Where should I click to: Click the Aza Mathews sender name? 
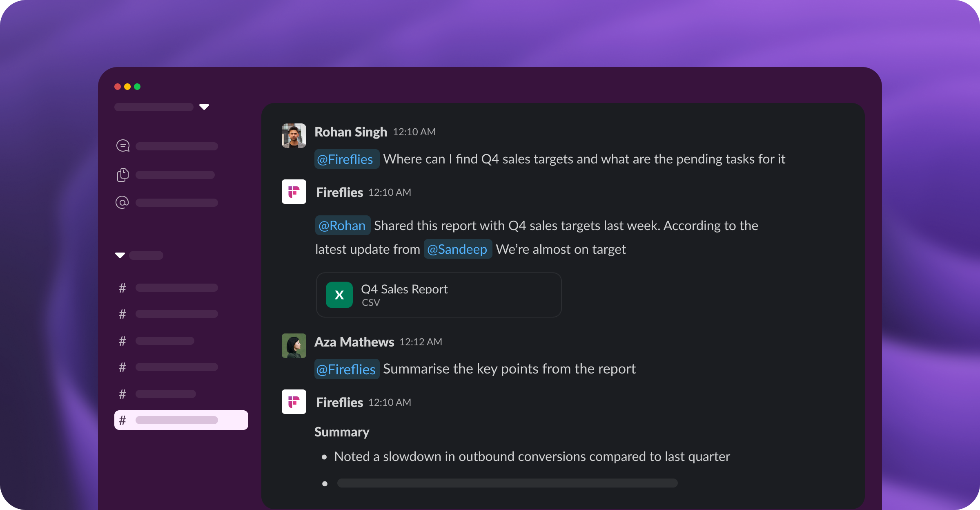354,342
